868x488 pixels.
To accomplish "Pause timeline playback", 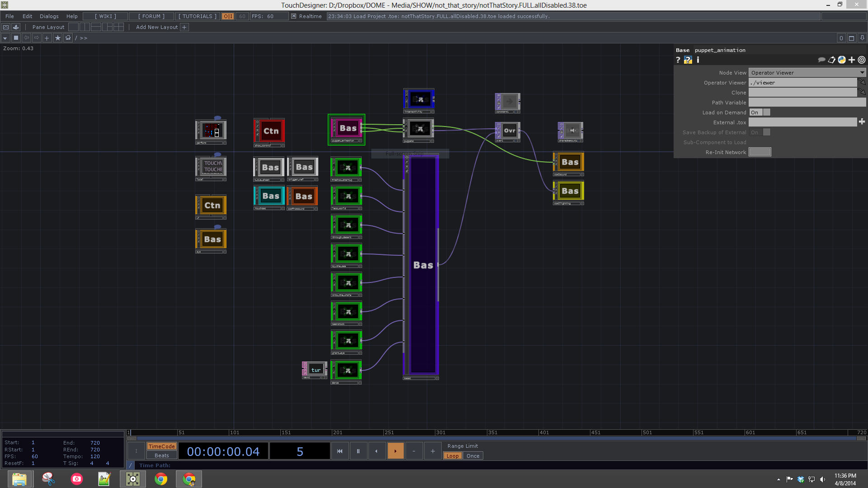I will point(358,451).
